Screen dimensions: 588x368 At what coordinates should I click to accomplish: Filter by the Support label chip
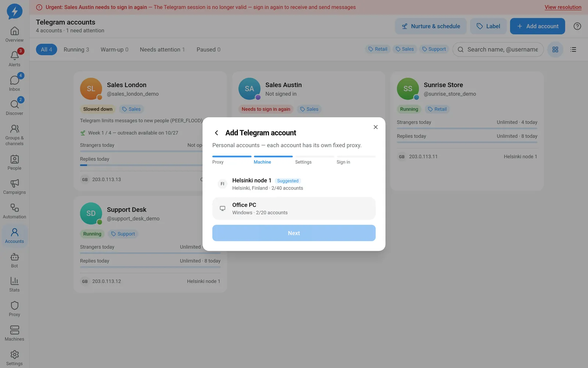pyautogui.click(x=434, y=49)
